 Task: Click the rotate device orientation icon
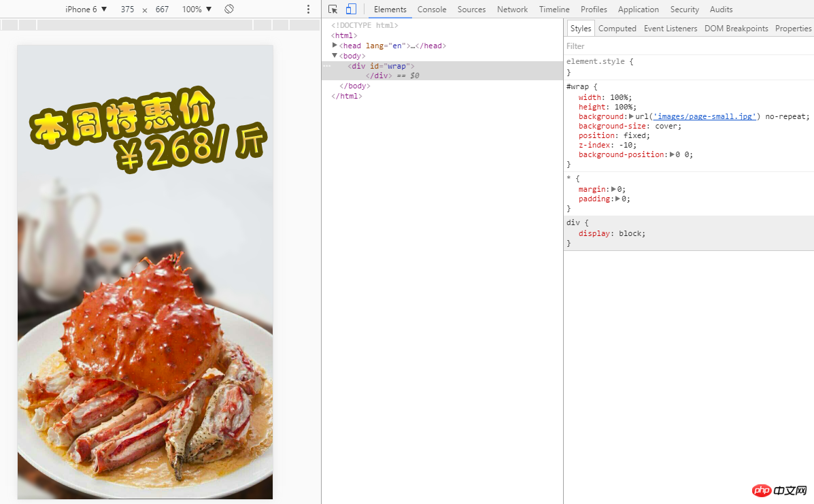pos(229,9)
